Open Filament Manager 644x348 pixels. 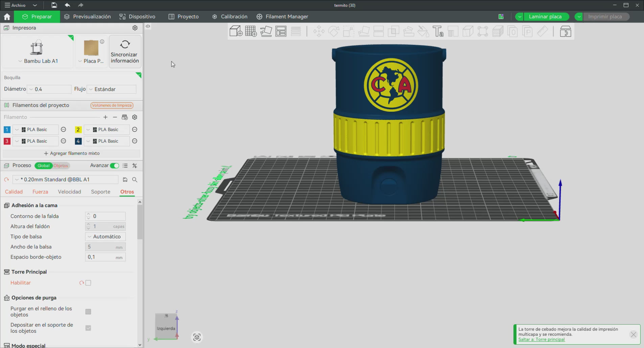282,17
